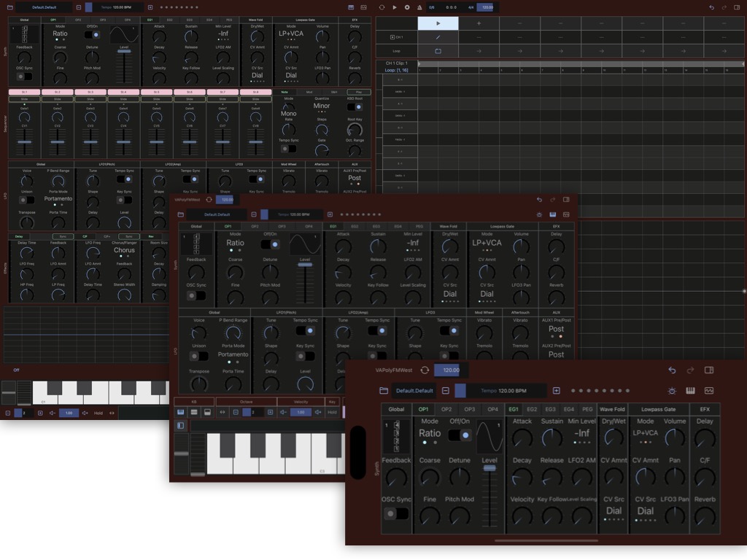The height and width of the screenshot is (560, 747).
Task: Open preset folder in large back window
Action: click(x=10, y=7)
